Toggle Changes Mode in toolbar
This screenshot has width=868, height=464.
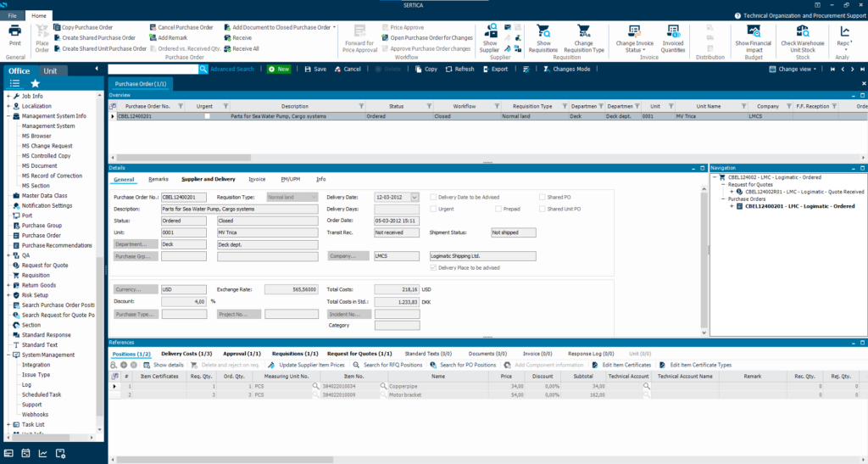566,70
